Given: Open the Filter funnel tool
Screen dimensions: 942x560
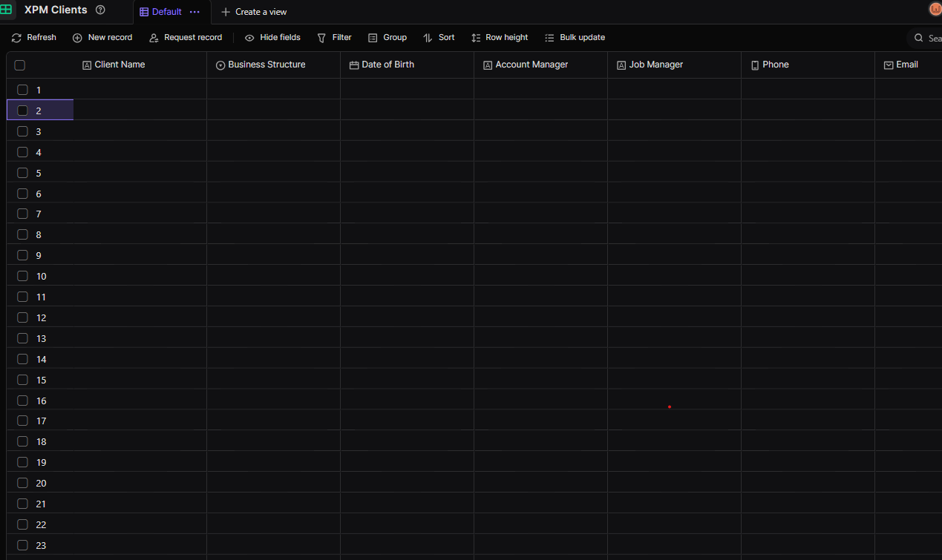Looking at the screenshot, I should [321, 38].
